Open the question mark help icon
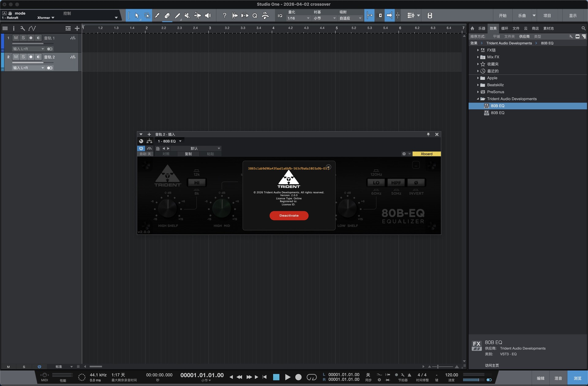Viewport: 588px width, 386px height. click(x=224, y=16)
